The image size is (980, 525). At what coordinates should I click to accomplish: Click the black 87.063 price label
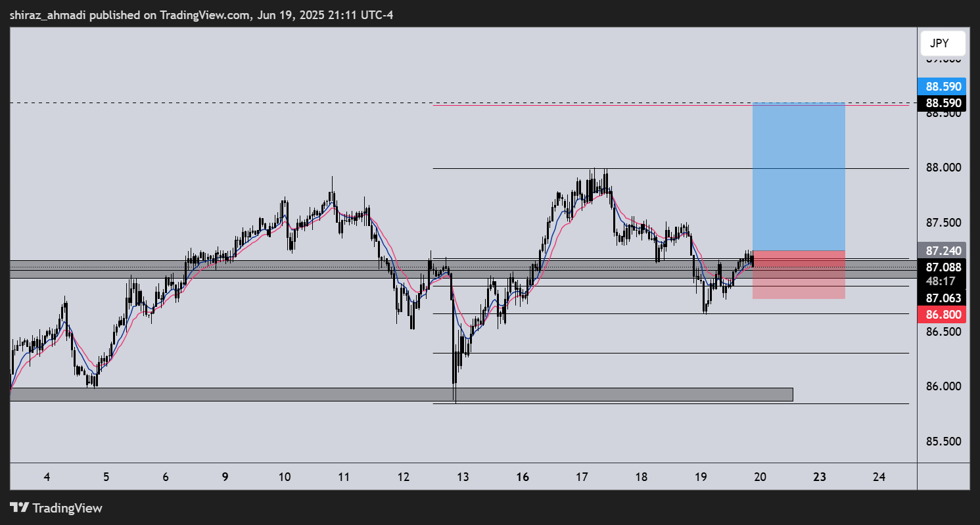[943, 298]
